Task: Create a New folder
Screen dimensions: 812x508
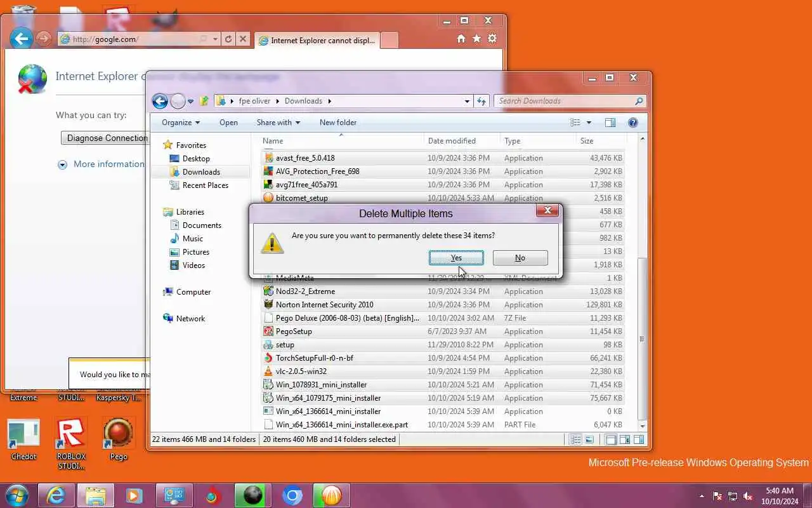Action: tap(338, 123)
